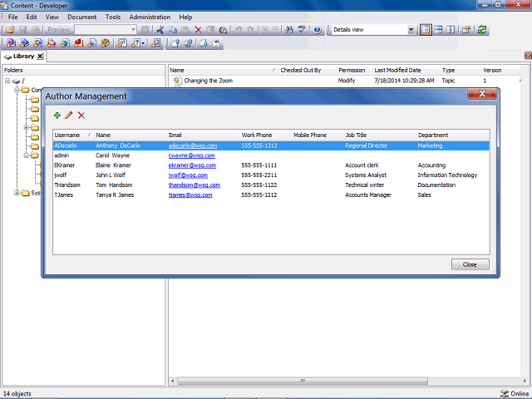Click the adecarlo@wsq.com email link
This screenshot has width=532, height=399.
tap(193, 145)
